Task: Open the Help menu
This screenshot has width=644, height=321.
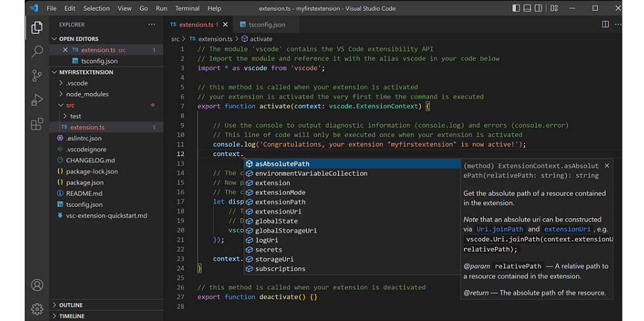Action: coord(214,8)
